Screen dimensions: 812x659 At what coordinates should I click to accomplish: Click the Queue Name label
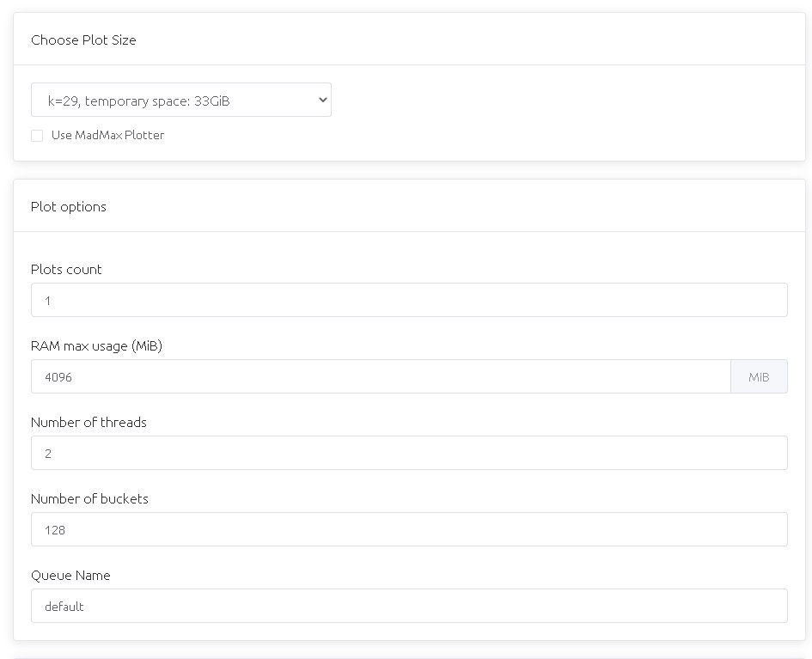[x=70, y=575]
